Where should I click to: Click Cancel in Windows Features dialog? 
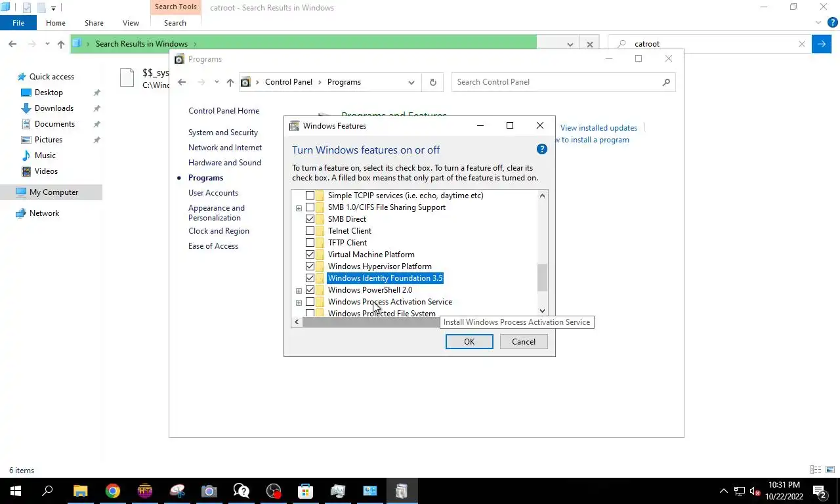point(524,341)
